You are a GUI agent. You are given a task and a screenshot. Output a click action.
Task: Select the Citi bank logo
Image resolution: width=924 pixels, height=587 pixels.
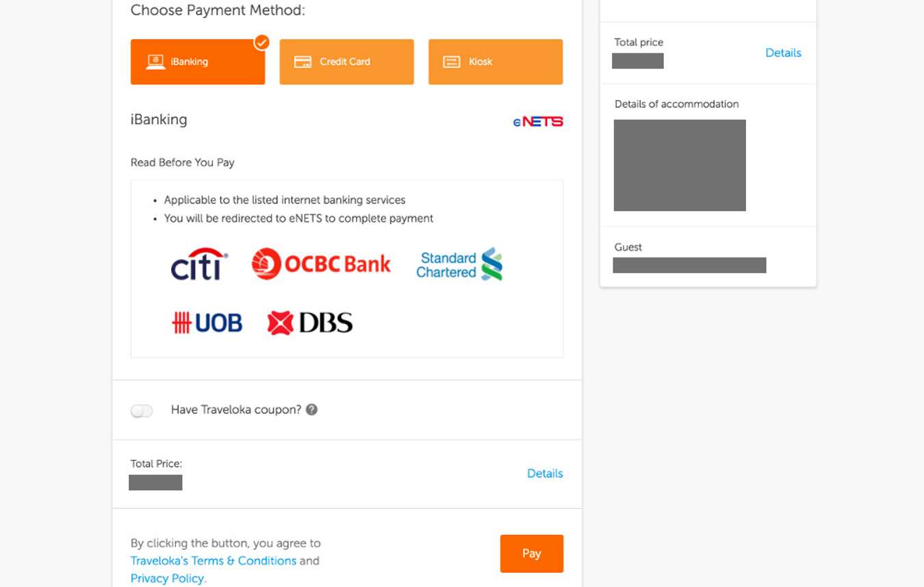tap(197, 264)
